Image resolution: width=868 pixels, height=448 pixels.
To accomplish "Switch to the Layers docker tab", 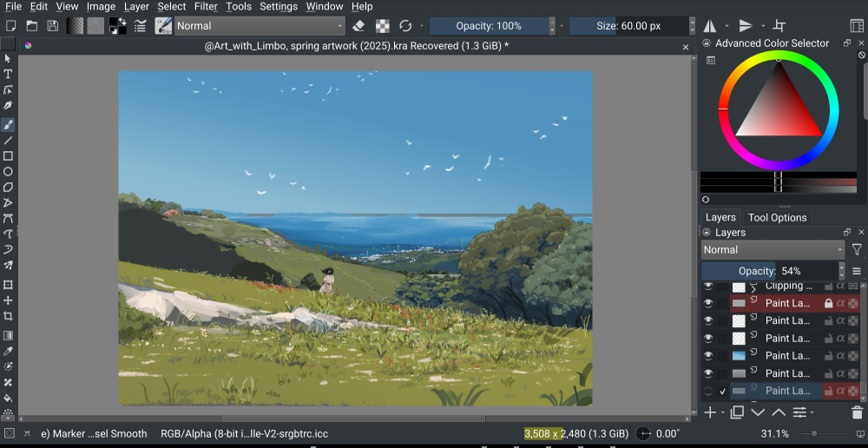I will click(x=720, y=218).
